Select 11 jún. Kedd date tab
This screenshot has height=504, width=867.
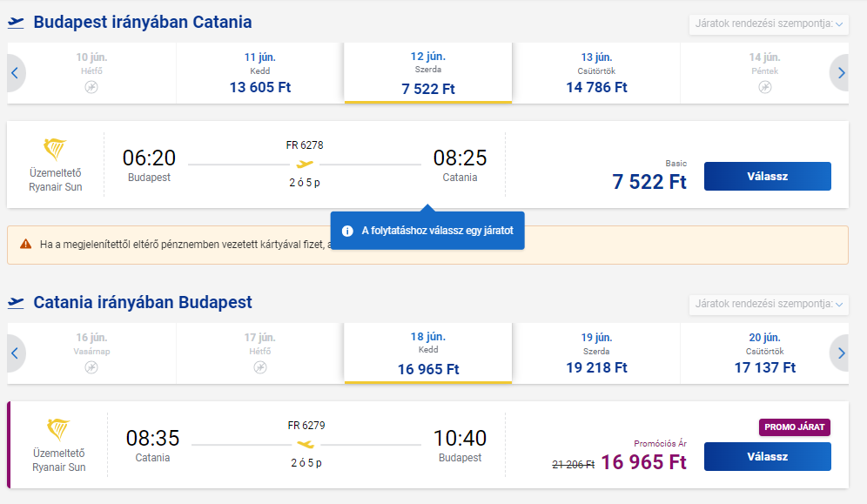tap(260, 73)
